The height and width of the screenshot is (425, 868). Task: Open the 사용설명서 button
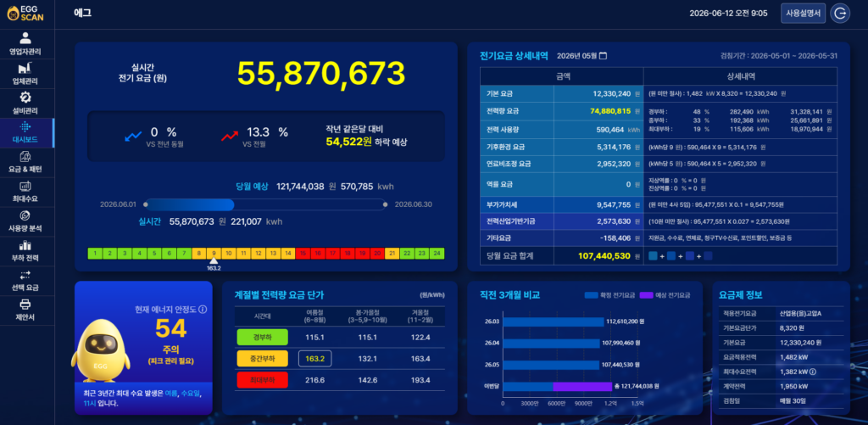tap(804, 14)
